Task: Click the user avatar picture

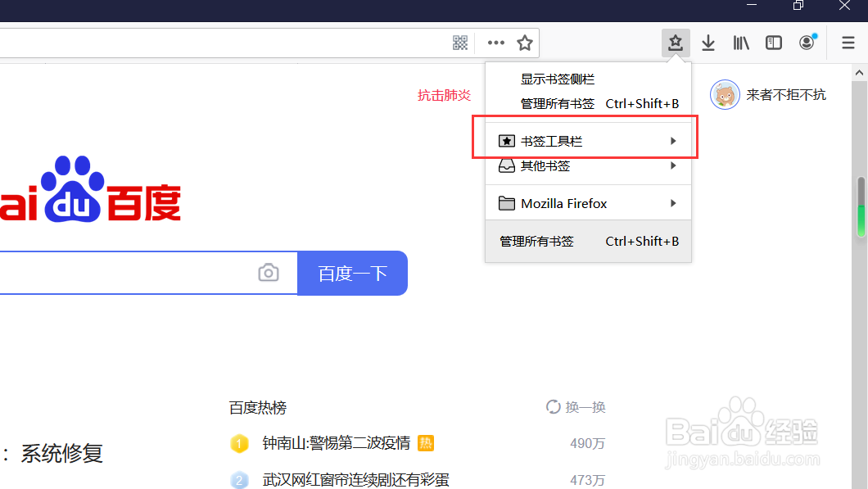Action: point(725,95)
